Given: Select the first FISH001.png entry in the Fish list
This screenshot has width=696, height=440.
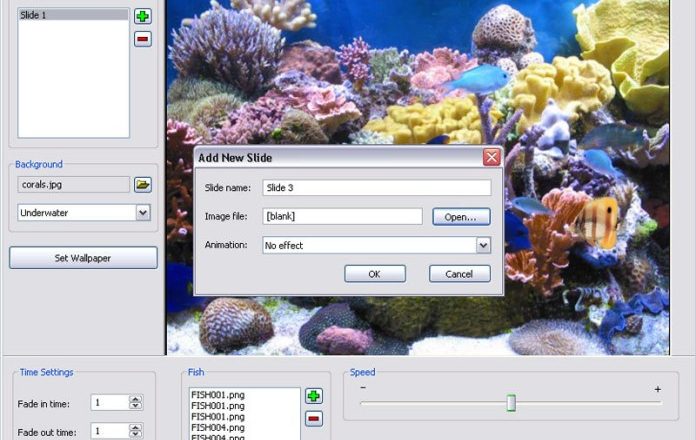Looking at the screenshot, I should tap(217, 395).
